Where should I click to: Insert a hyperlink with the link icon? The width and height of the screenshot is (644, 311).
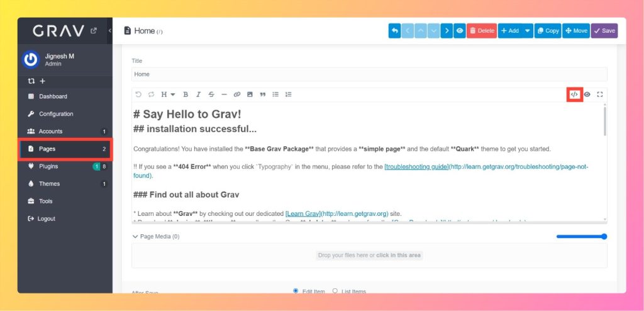[237, 94]
